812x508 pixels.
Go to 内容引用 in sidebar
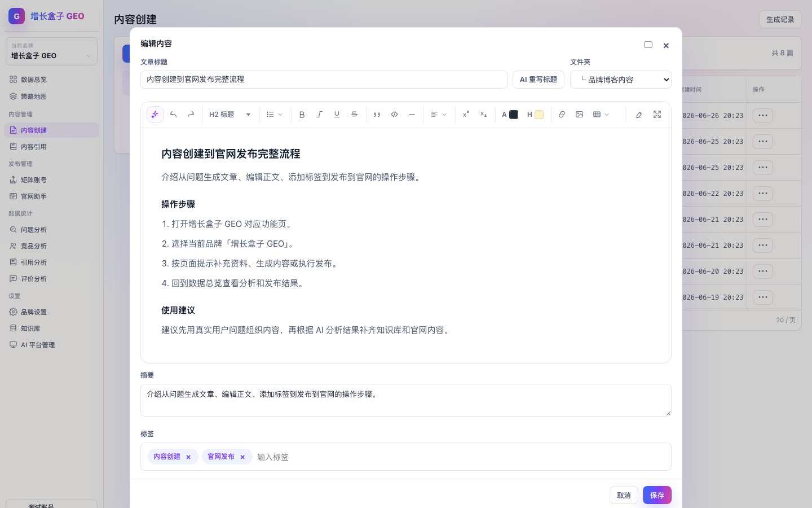[51, 147]
